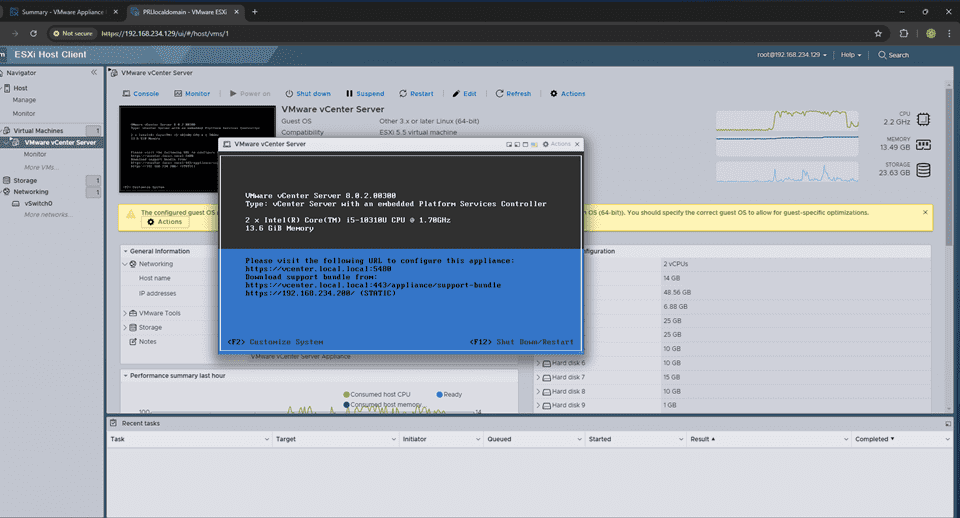960x518 pixels.
Task: Refresh the VM summary page
Action: (x=513, y=94)
